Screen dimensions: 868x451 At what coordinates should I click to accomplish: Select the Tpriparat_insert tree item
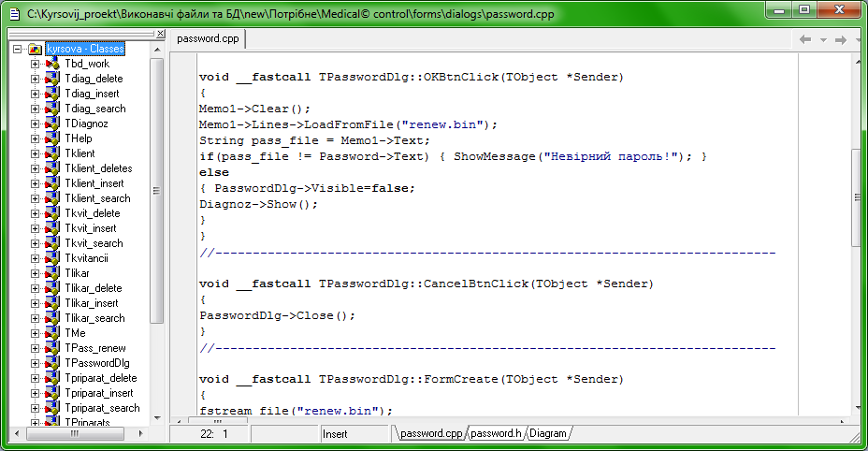coord(99,393)
